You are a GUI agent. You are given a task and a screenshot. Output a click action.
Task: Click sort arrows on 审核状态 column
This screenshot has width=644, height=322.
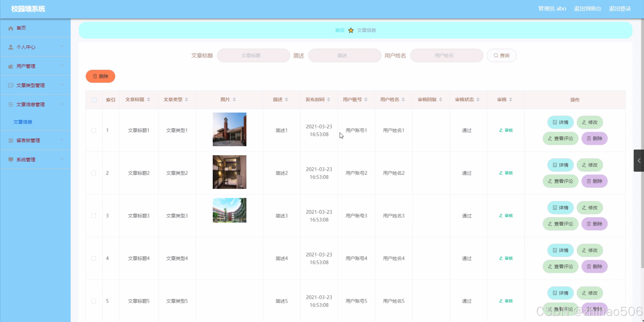click(x=478, y=100)
